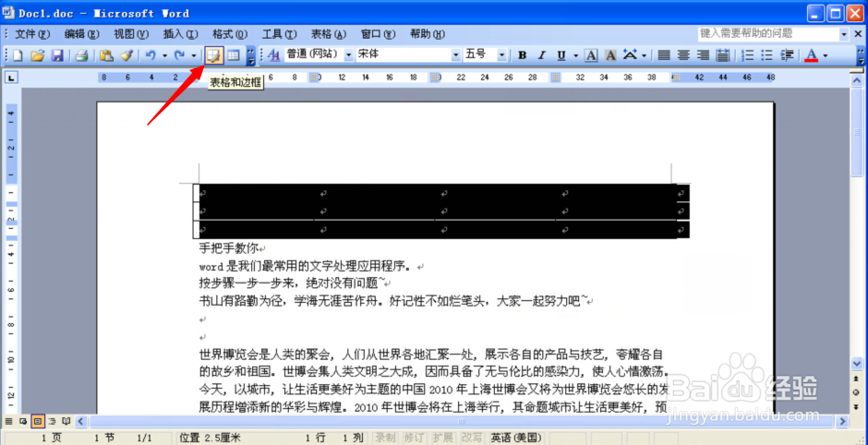Open the 编辑(E) menu

click(x=82, y=34)
